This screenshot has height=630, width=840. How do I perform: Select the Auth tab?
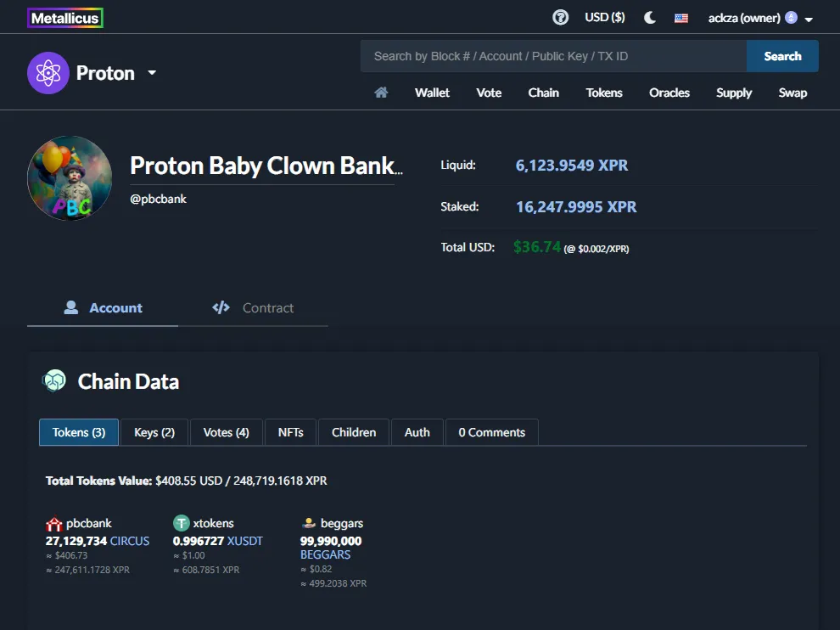(417, 432)
